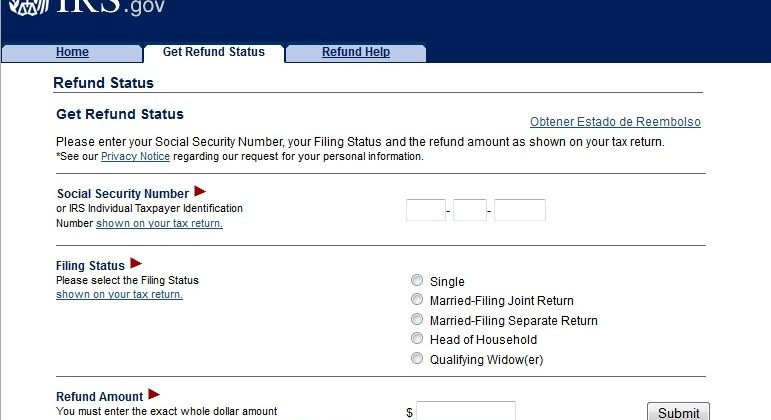Click the middle SSN two-digit field
This screenshot has height=420, width=771.
[x=470, y=210]
